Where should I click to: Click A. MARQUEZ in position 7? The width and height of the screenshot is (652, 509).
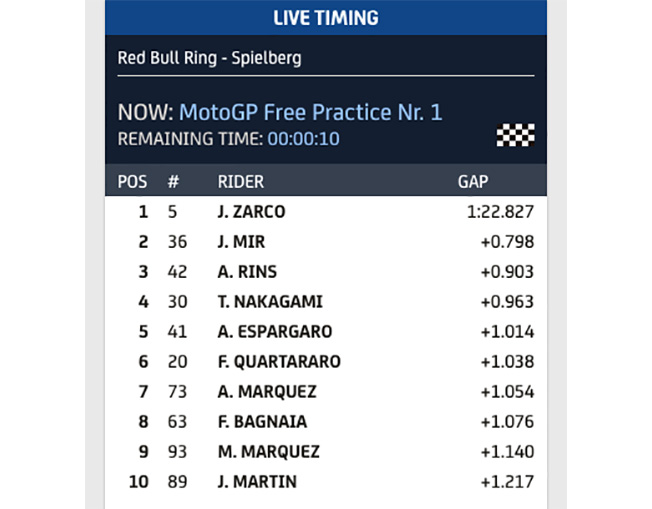[x=267, y=391]
